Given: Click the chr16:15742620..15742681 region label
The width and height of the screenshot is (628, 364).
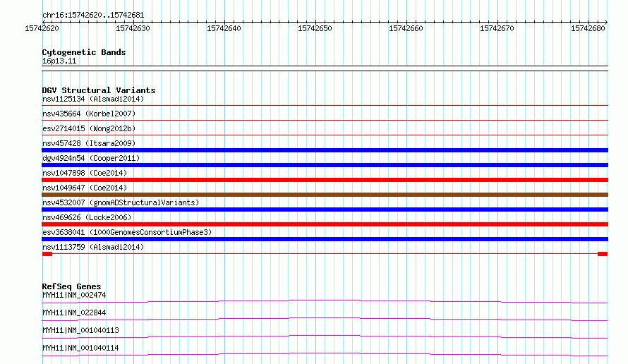Looking at the screenshot, I should [93, 16].
